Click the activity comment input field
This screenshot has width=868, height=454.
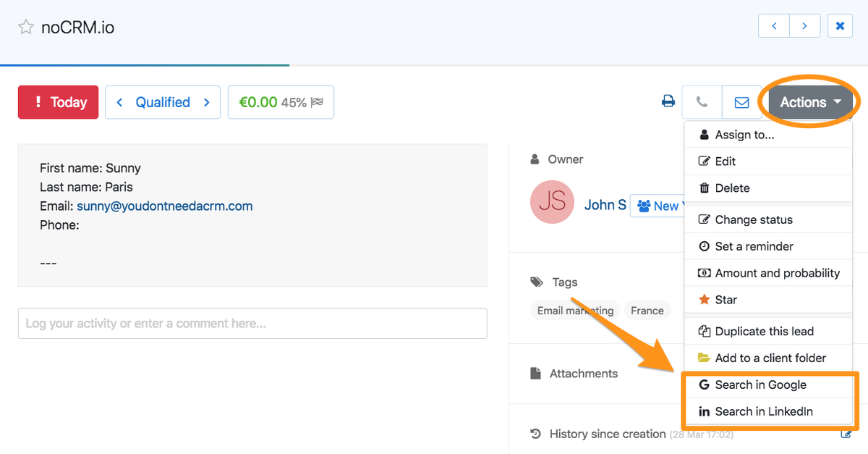point(252,324)
